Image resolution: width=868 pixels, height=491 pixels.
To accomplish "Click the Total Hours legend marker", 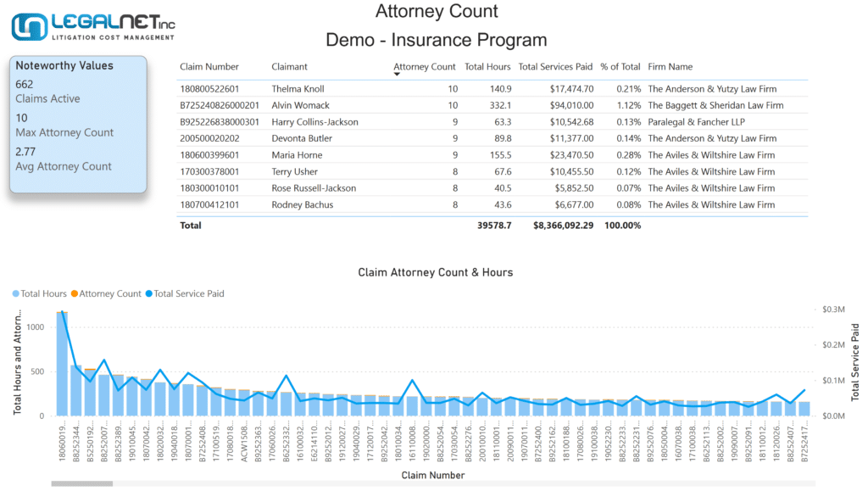I will [15, 294].
